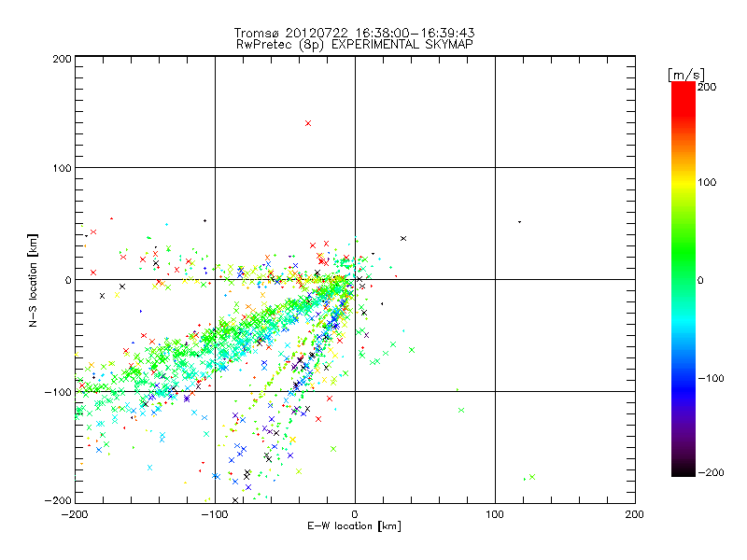Click the y-axis tick label "-100"
Viewport: 747px width, 560px height.
(x=58, y=392)
